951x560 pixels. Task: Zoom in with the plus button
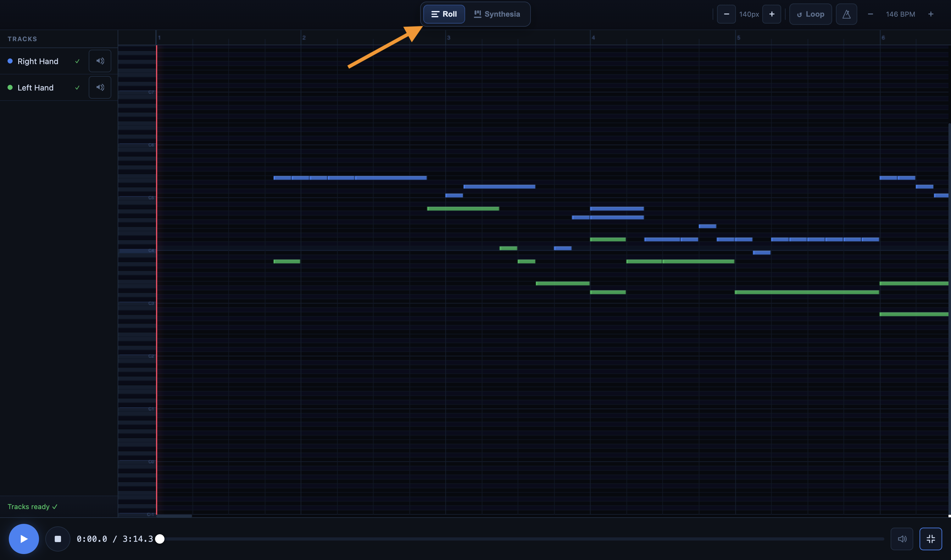(771, 14)
